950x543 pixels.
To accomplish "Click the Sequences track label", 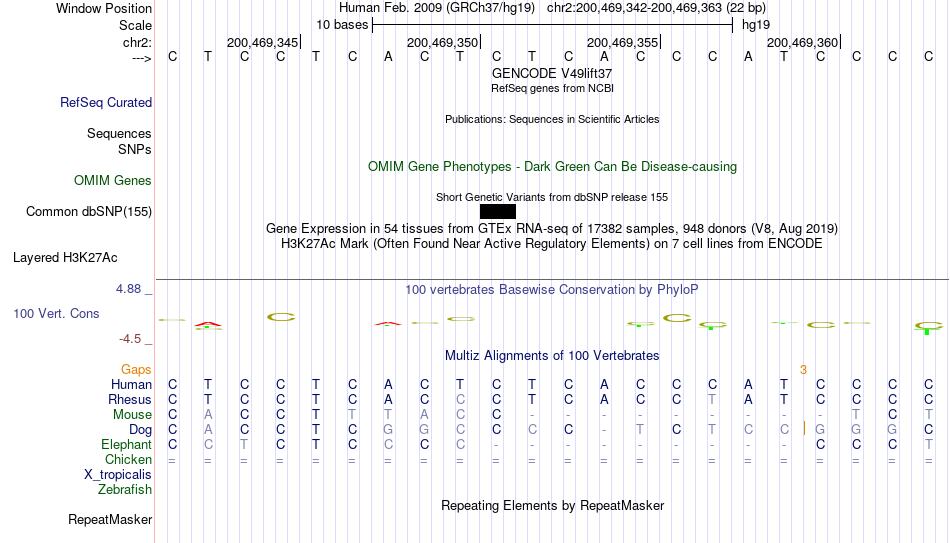I will coord(119,133).
